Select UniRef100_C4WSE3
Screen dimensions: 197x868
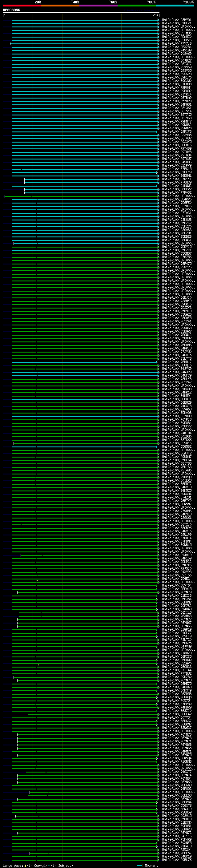coord(177,514)
